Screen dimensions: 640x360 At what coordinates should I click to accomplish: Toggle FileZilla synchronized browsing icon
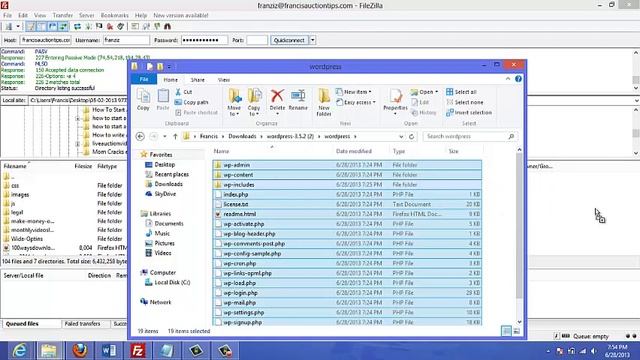(157, 27)
